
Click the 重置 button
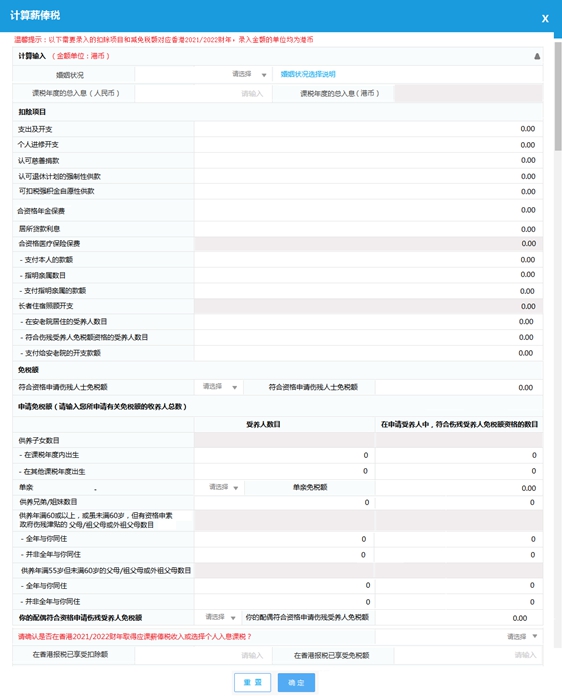click(253, 682)
